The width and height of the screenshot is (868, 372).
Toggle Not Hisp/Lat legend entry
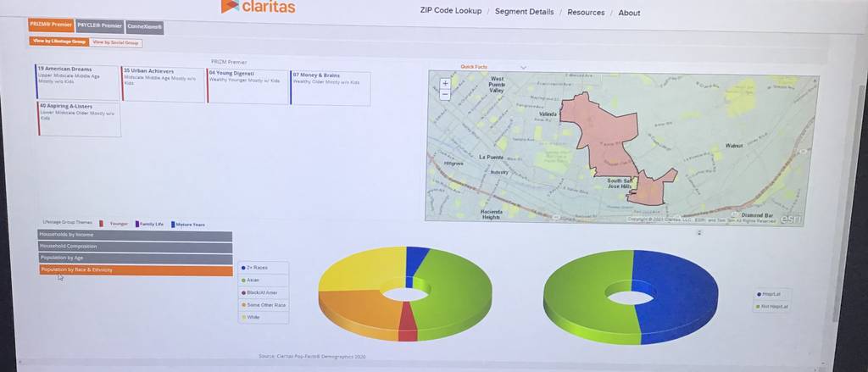(773, 307)
